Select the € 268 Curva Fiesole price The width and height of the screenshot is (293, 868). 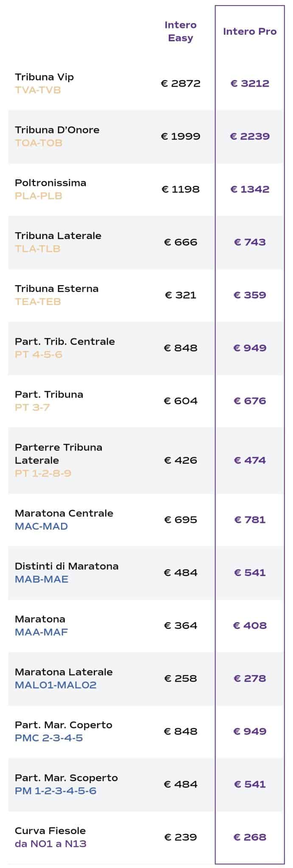pos(249,837)
